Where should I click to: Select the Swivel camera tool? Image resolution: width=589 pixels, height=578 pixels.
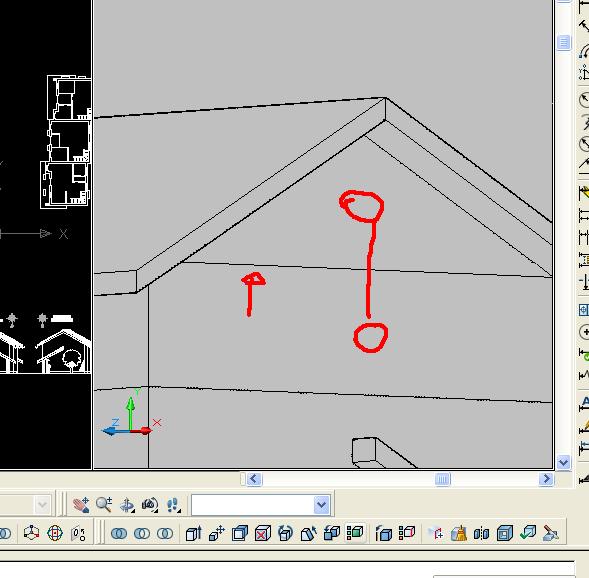[x=150, y=505]
